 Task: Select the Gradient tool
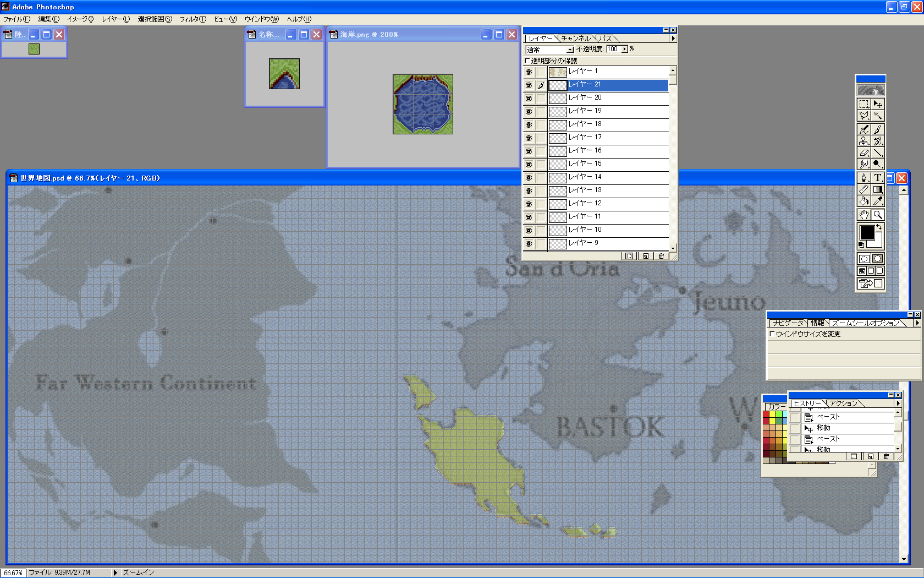pos(878,189)
